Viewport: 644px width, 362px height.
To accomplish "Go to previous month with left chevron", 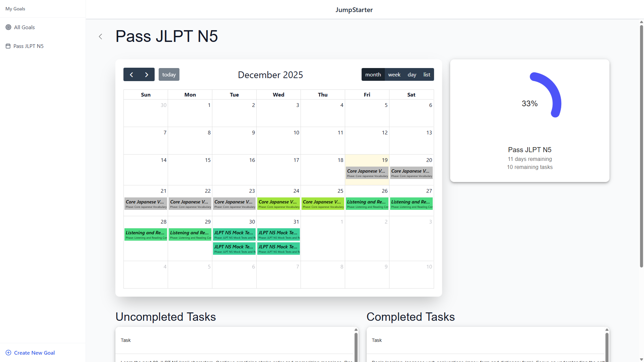I will click(131, 74).
